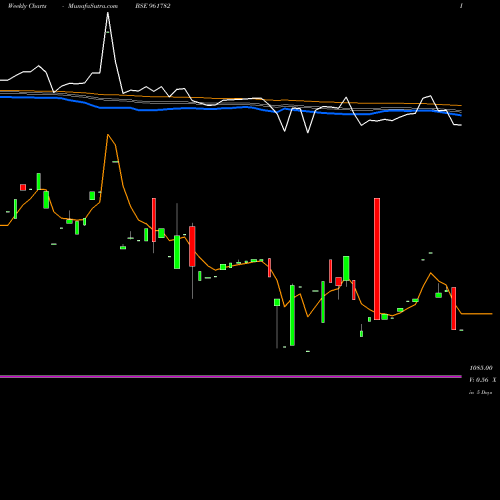Click the 'BSE 961782' symbol text
This screenshot has width=500, height=500.
click(x=153, y=6)
